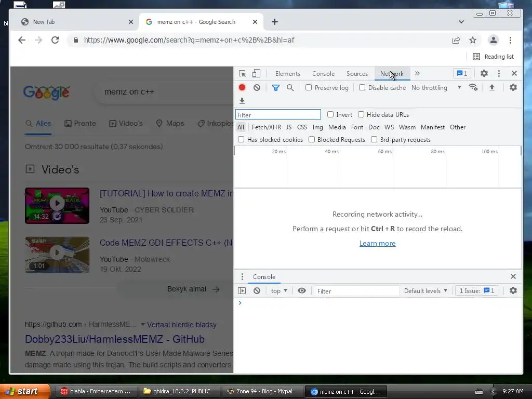
Task: Clear network log icon
Action: pyautogui.click(x=257, y=87)
